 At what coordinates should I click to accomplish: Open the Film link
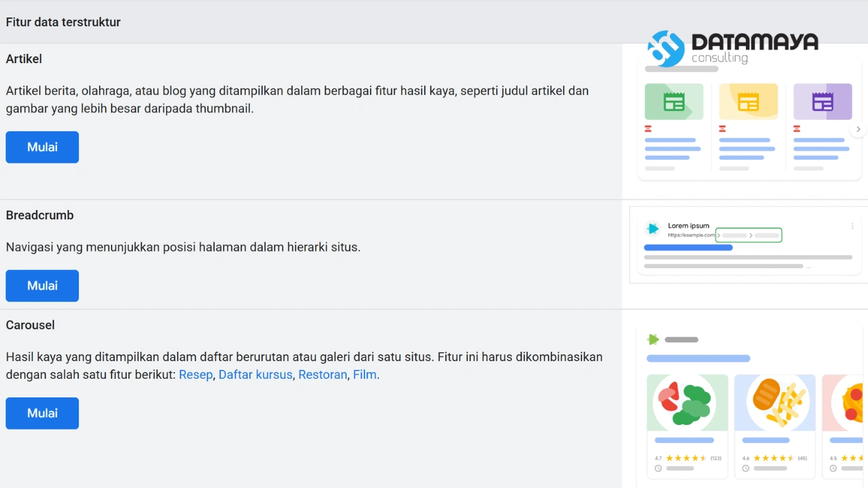[x=365, y=375]
